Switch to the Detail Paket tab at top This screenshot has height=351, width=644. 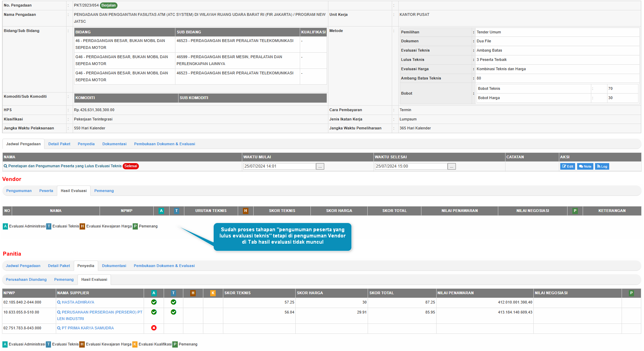pos(59,144)
